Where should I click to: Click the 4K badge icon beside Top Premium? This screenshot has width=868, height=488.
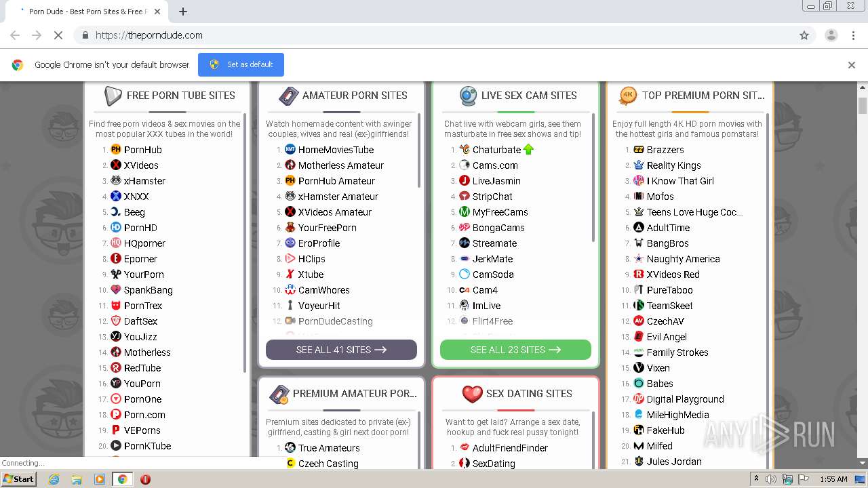(628, 96)
